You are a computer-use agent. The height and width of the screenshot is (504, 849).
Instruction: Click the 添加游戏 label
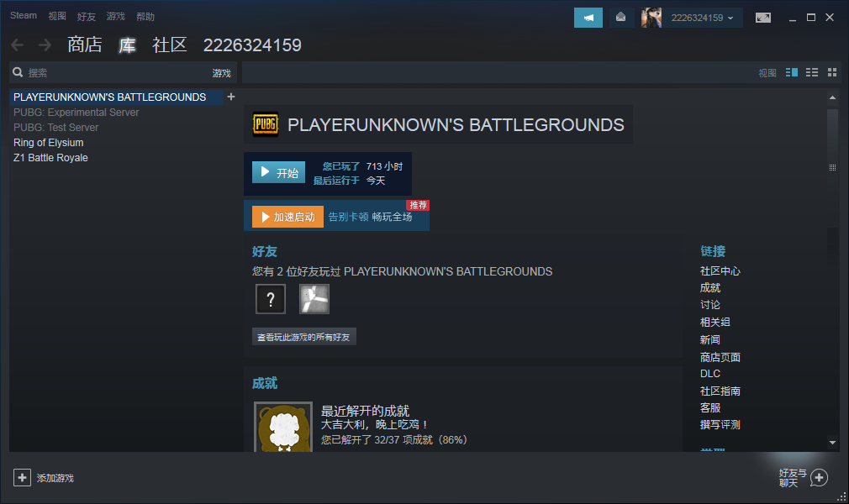(x=55, y=478)
